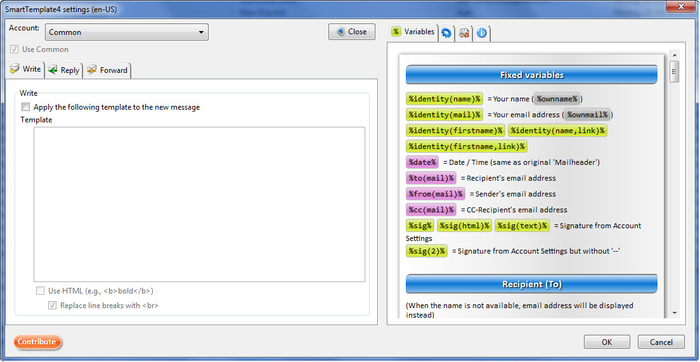The height and width of the screenshot is (362, 700).
Task: Click the %identity(name,link)% variable
Action: [x=558, y=130]
